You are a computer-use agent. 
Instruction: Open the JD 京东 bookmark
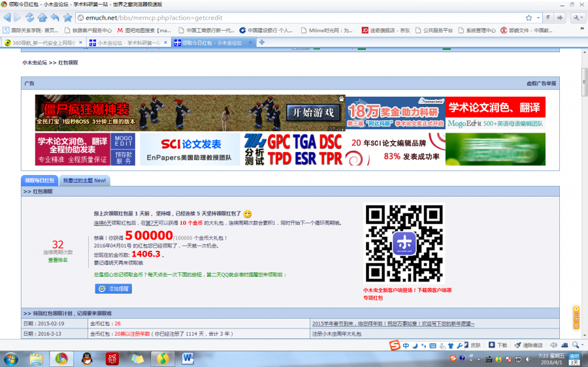coord(386,30)
